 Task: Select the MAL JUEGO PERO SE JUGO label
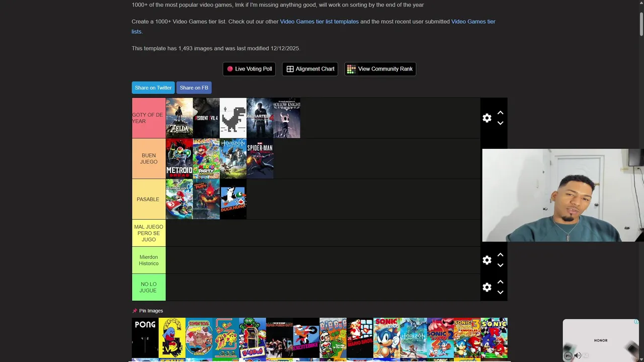[x=148, y=233]
